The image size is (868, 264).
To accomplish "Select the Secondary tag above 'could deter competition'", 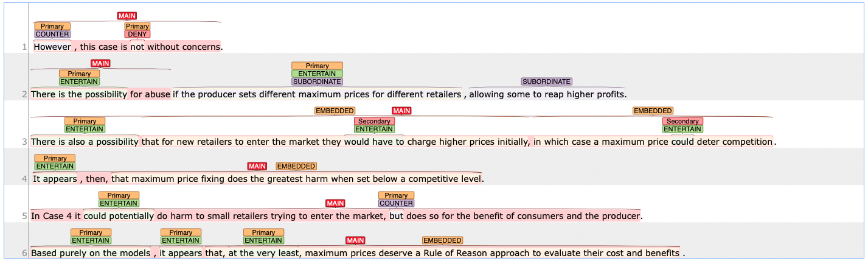I will pyautogui.click(x=682, y=122).
